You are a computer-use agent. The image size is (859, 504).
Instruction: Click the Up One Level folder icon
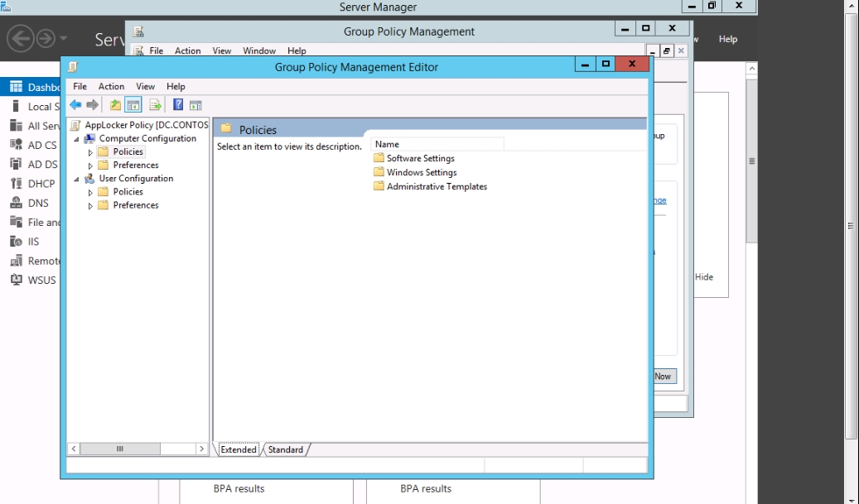click(x=115, y=105)
